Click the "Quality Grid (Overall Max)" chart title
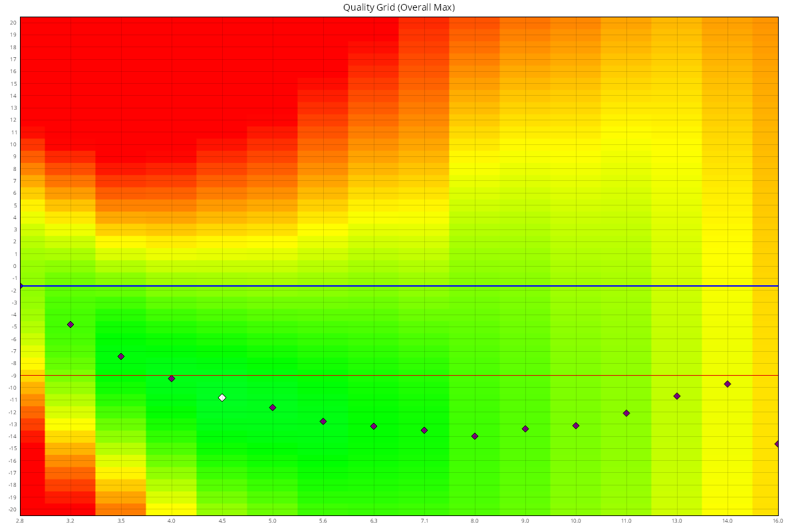 [x=399, y=7]
